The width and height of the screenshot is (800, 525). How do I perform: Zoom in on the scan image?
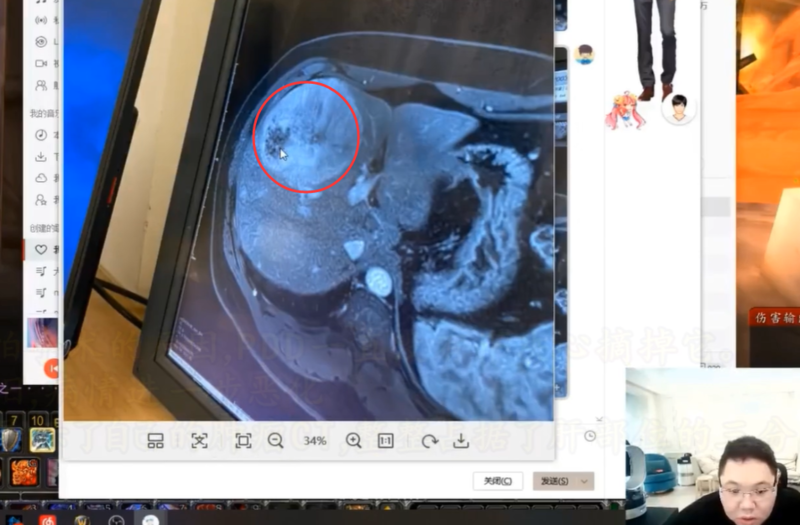(x=353, y=441)
